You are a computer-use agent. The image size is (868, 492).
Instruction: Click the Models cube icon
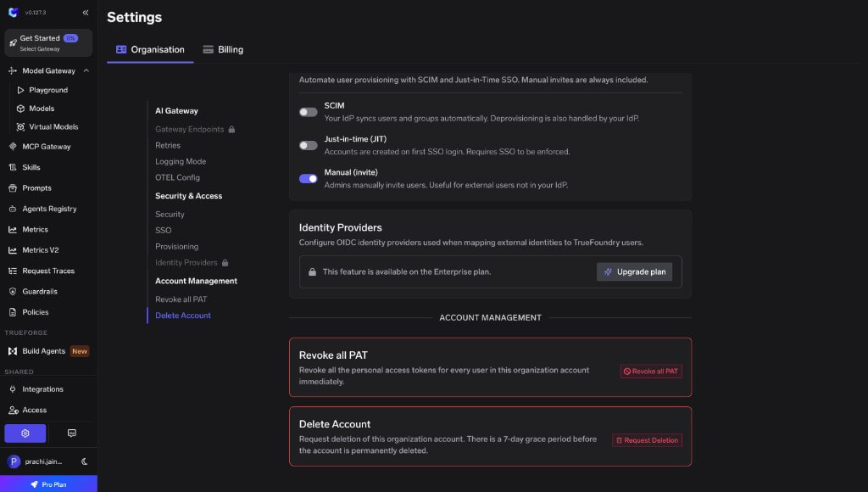(20, 109)
